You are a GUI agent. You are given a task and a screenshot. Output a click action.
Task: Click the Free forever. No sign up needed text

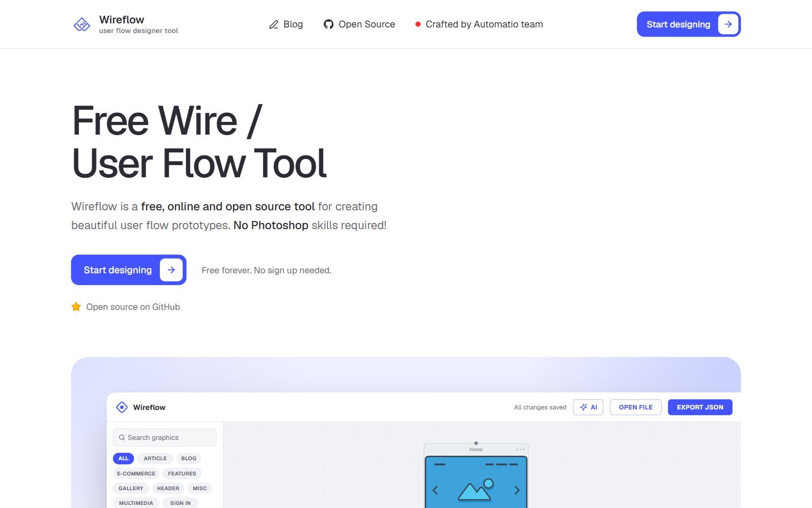point(266,270)
